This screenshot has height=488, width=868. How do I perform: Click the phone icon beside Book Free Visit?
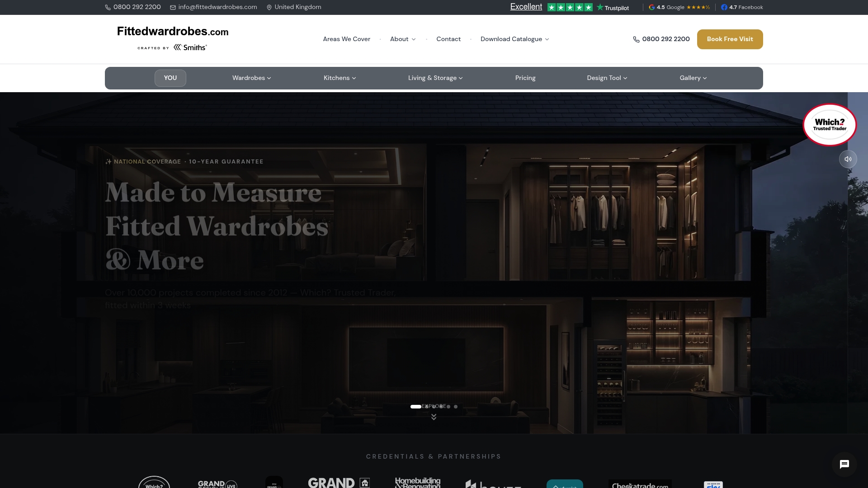click(636, 39)
